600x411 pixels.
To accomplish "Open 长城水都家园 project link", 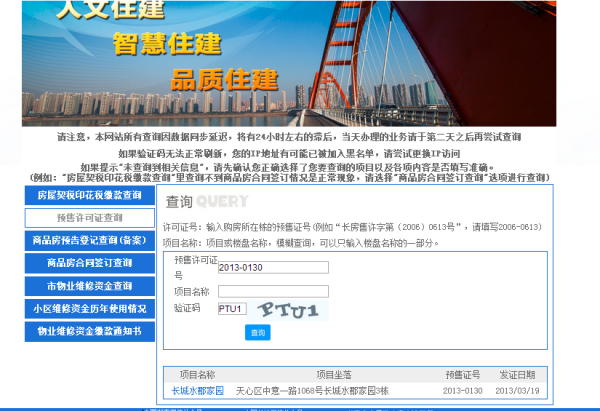I will (197, 390).
